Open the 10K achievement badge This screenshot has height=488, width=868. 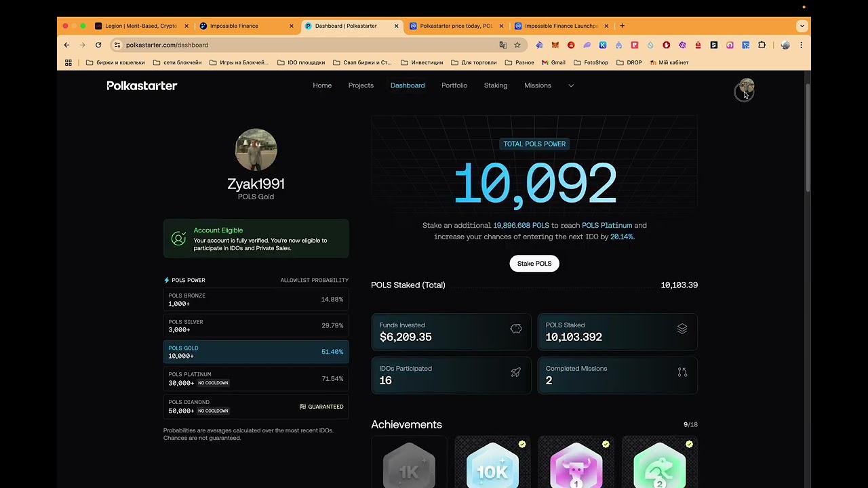point(492,464)
